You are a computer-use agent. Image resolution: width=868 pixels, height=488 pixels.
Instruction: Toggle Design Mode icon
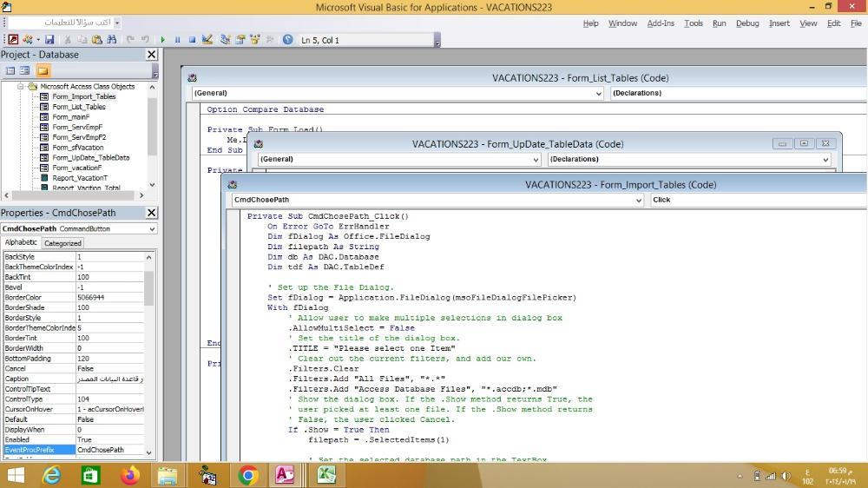[207, 39]
